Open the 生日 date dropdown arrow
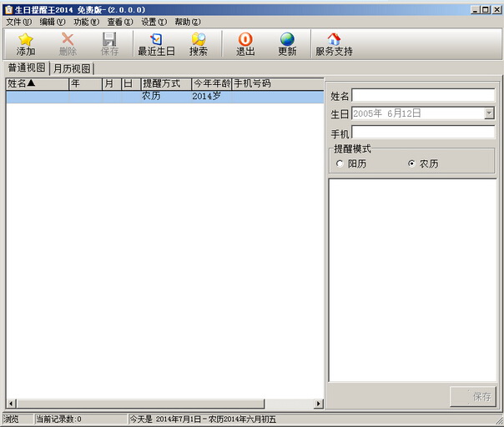 pos(489,113)
